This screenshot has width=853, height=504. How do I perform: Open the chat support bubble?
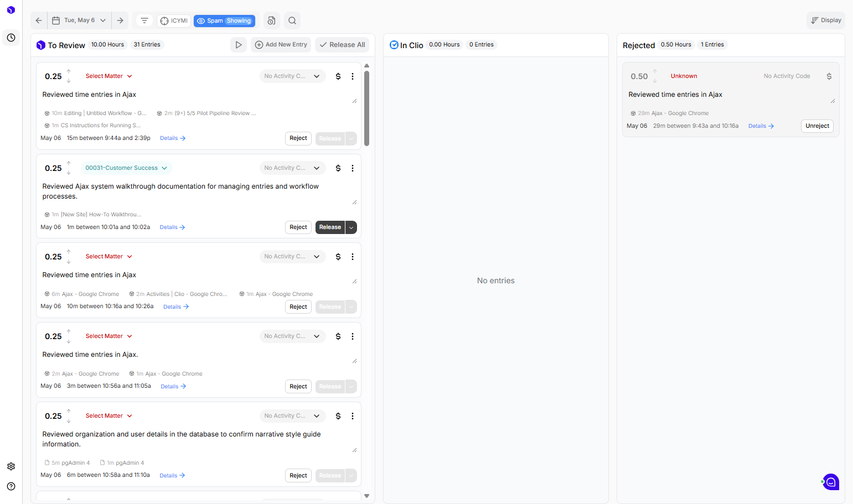click(x=831, y=482)
